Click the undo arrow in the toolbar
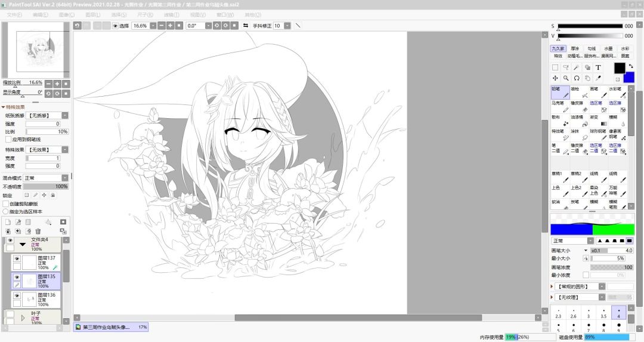The image size is (644, 342). click(x=77, y=26)
